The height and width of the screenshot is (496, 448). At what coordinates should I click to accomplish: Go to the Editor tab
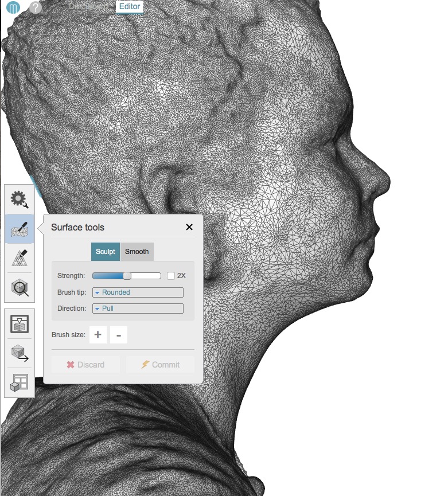point(130,7)
